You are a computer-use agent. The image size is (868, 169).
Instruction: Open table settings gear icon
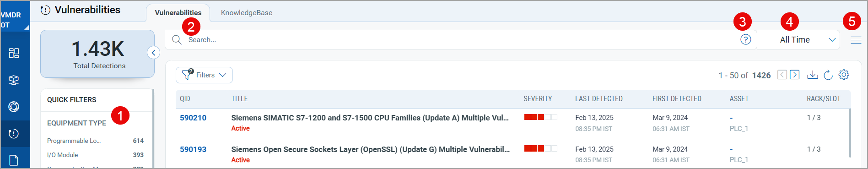pyautogui.click(x=844, y=75)
